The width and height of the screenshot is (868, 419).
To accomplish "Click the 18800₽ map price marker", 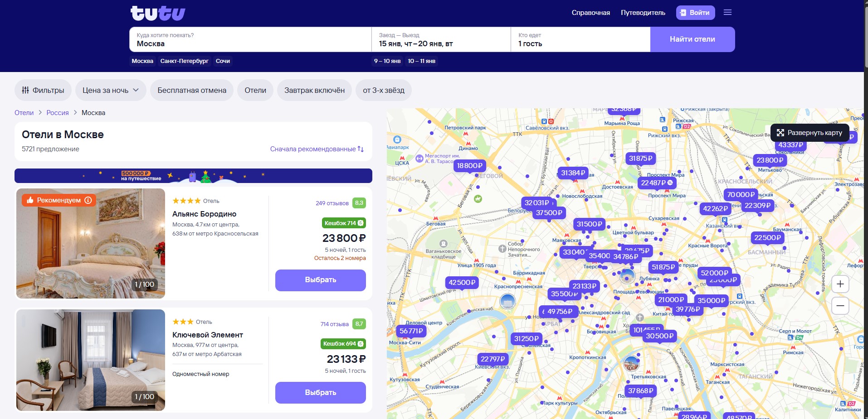I will point(469,166).
